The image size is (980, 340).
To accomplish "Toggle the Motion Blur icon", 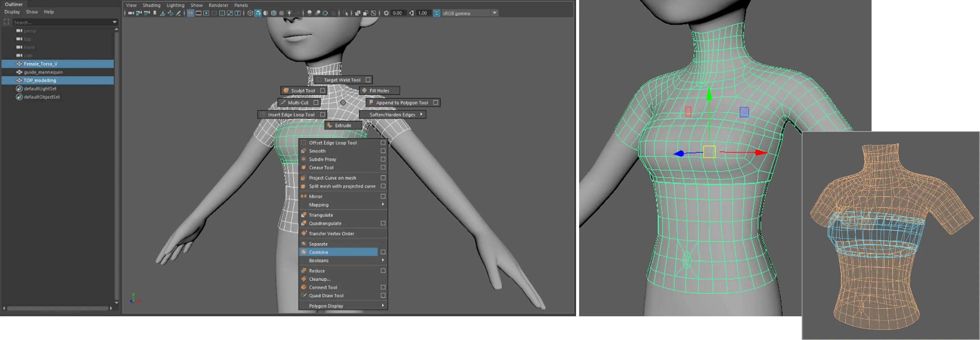I will tap(317, 13).
